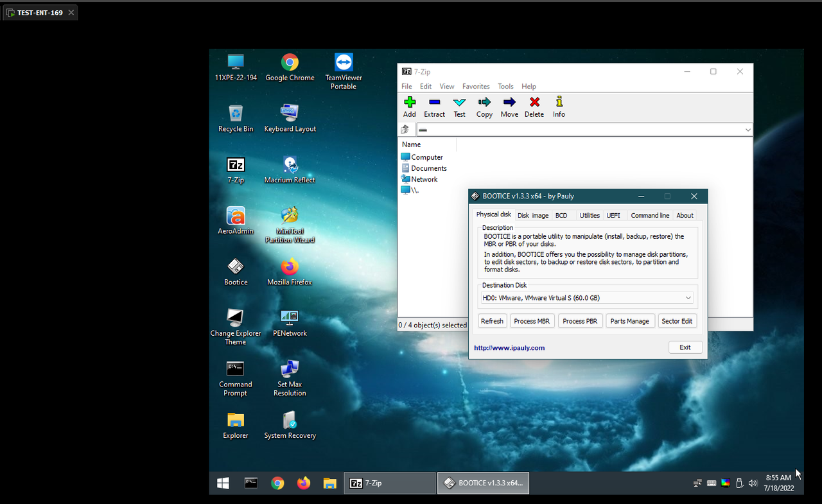This screenshot has height=504, width=822.
Task: Open the File menu in 7-Zip
Action: point(407,86)
